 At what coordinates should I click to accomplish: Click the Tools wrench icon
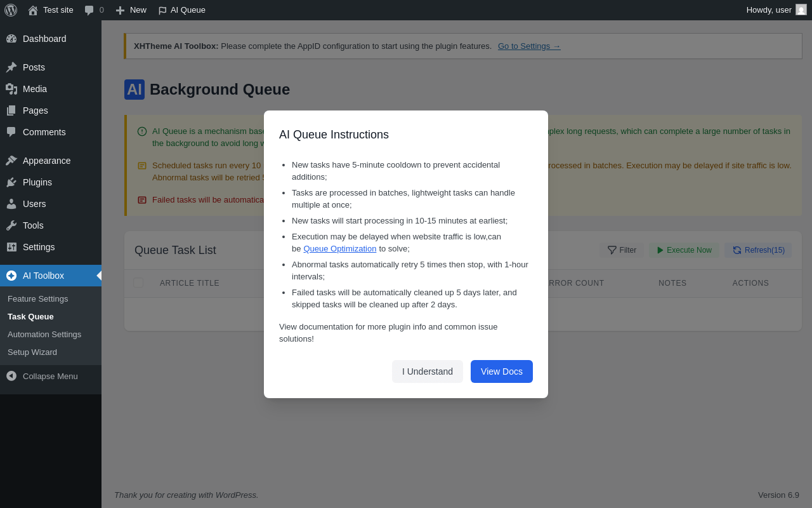point(11,225)
